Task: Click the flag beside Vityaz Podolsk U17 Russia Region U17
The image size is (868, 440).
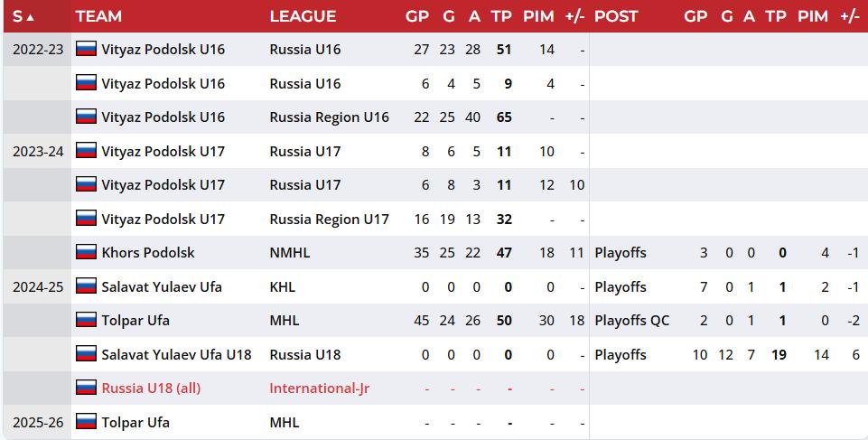Action: point(87,219)
